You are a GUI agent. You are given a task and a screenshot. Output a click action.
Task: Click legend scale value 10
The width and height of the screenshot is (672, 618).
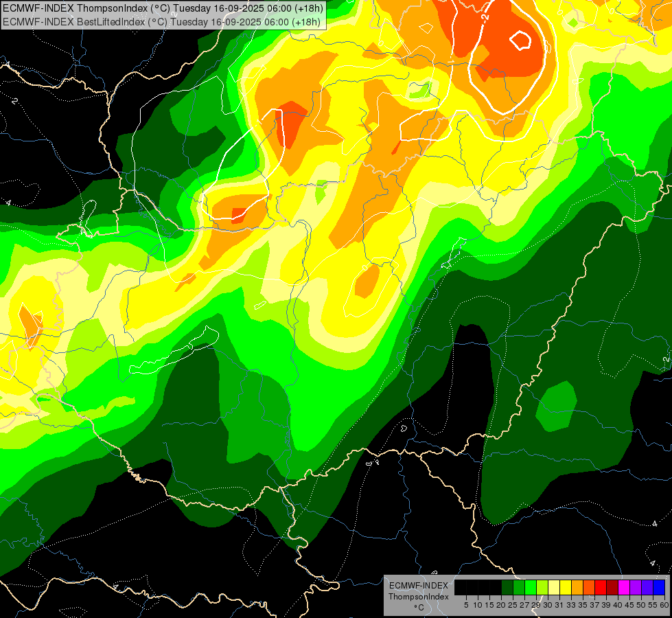478,605
